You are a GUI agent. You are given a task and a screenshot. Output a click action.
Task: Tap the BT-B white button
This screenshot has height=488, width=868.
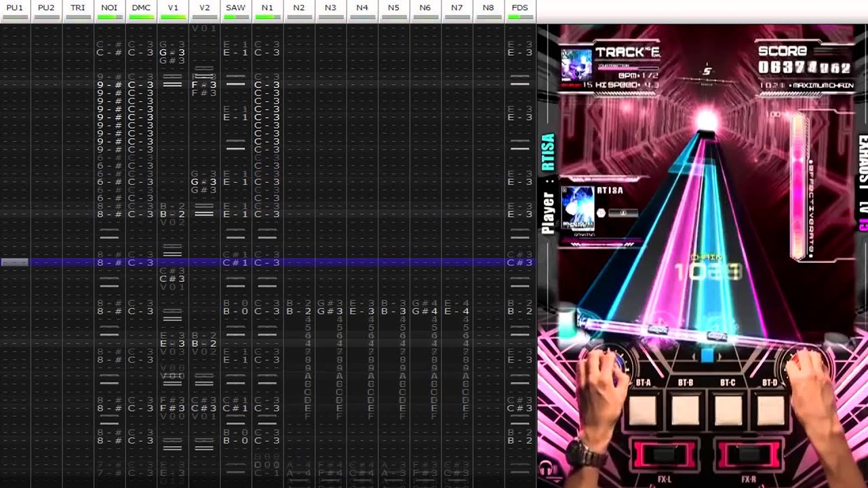coord(686,409)
